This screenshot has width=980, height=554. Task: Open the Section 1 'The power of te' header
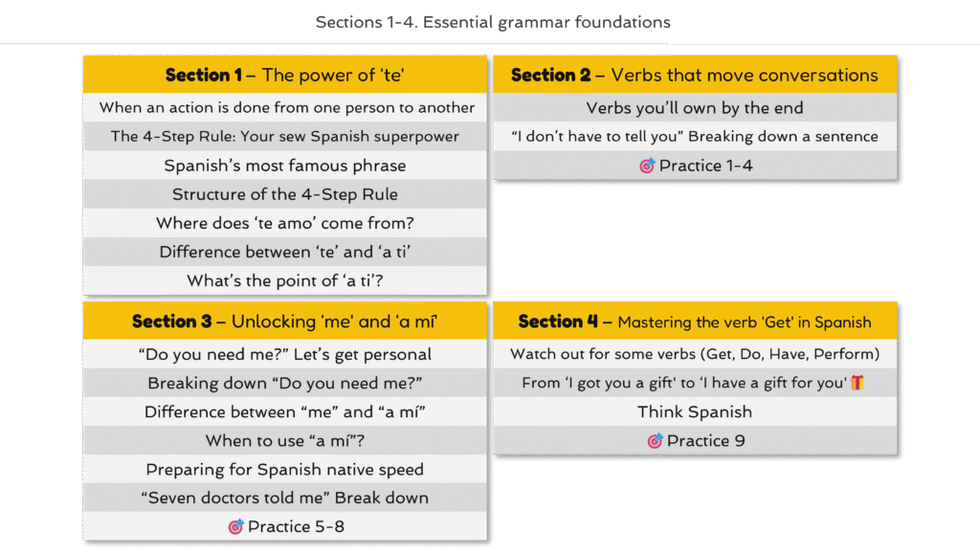285,75
